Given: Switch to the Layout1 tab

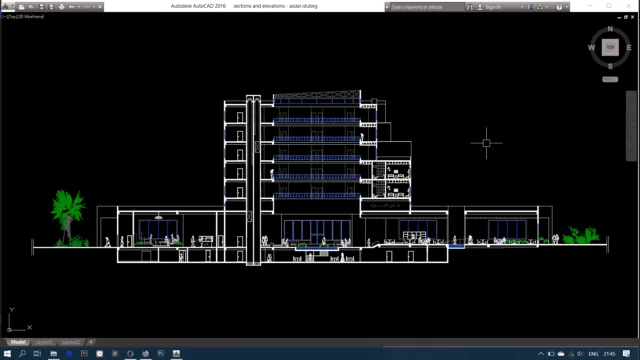Looking at the screenshot, I should point(43,342).
